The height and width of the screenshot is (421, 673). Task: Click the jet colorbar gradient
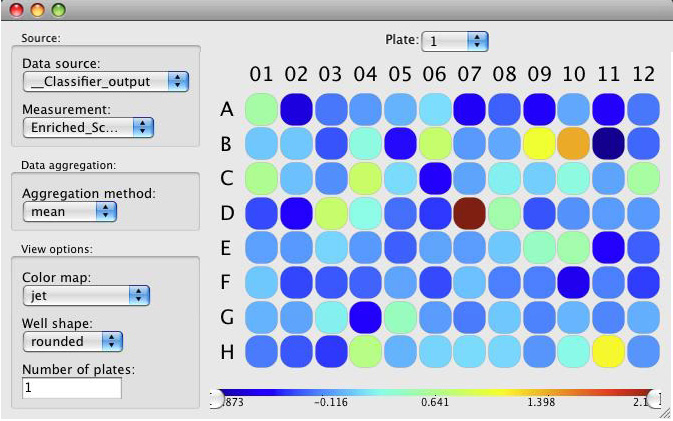[x=435, y=394]
